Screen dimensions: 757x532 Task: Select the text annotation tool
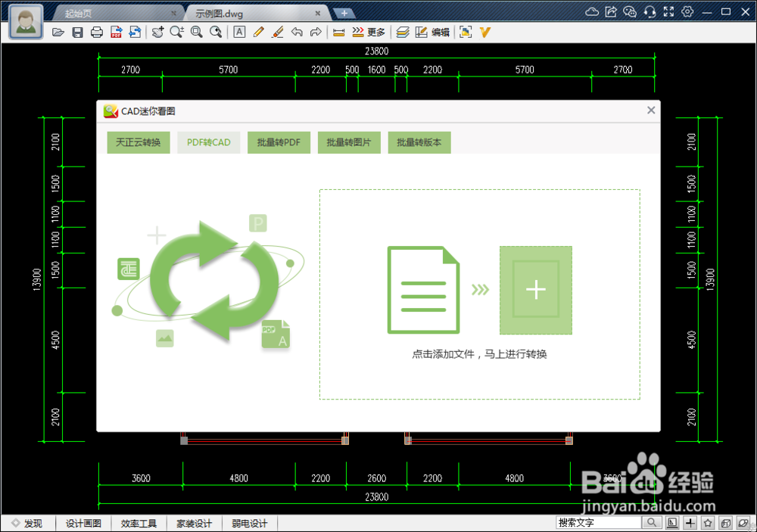pos(239,32)
